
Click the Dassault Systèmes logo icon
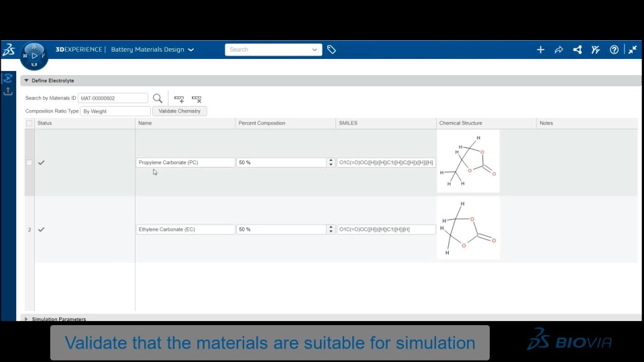[9, 50]
